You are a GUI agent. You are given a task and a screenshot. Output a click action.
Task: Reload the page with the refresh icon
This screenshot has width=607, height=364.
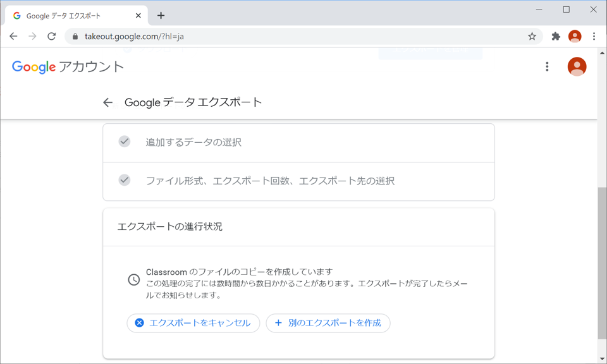(51, 37)
